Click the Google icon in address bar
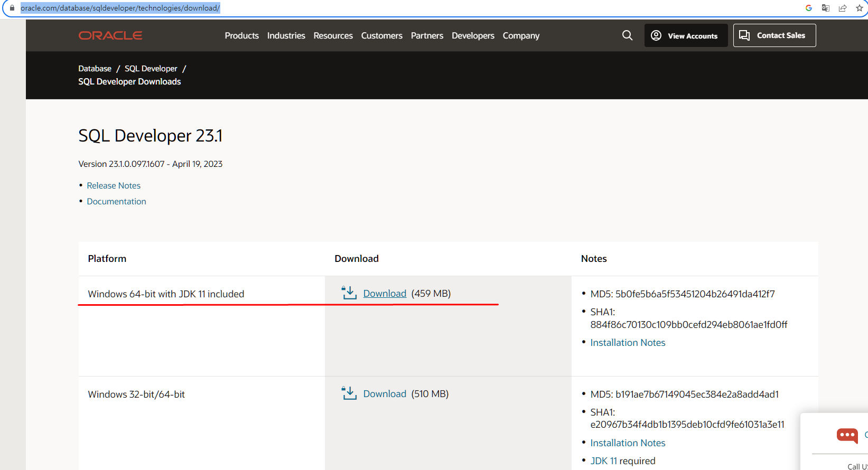The width and height of the screenshot is (868, 470). point(808,8)
